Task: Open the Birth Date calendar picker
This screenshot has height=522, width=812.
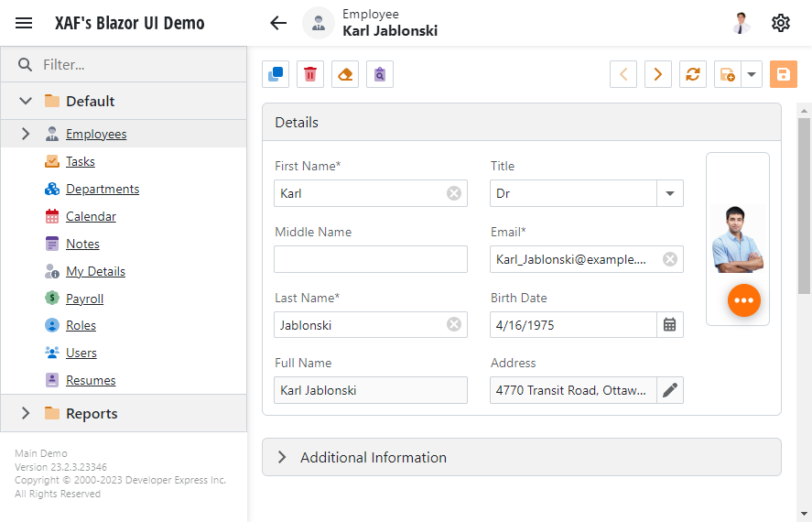Action: pyautogui.click(x=669, y=325)
